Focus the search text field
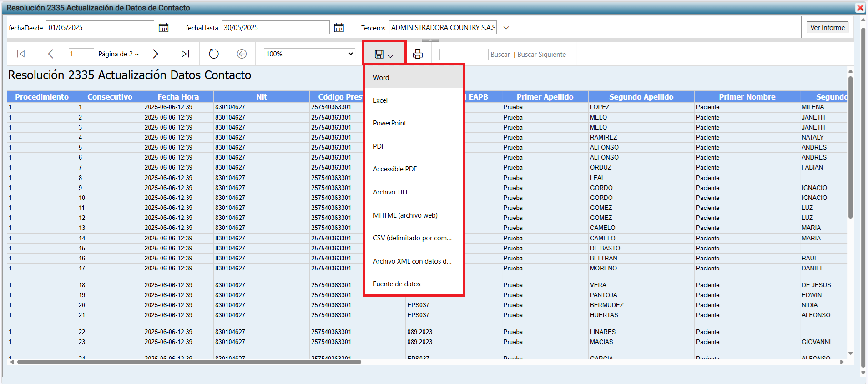This screenshot has height=384, width=868. click(x=464, y=55)
